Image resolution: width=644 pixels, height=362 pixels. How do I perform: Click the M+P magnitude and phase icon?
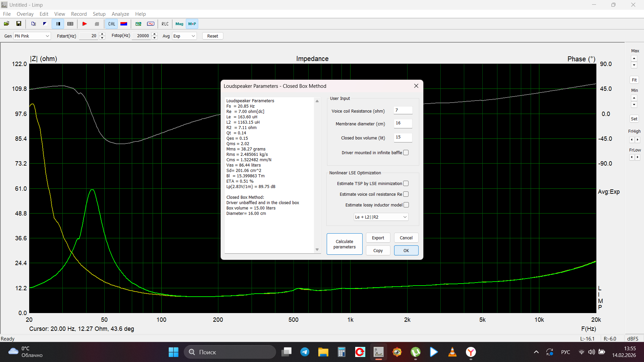pyautogui.click(x=192, y=24)
